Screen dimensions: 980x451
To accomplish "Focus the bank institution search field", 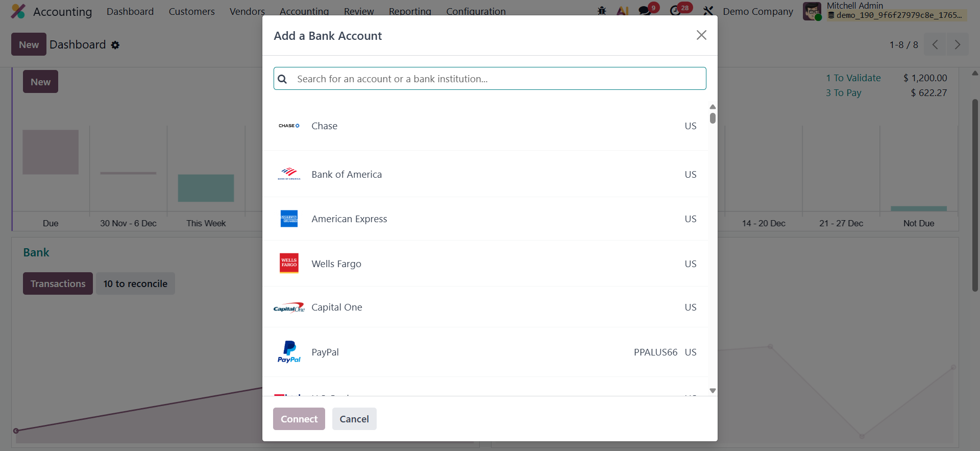I will (498, 79).
